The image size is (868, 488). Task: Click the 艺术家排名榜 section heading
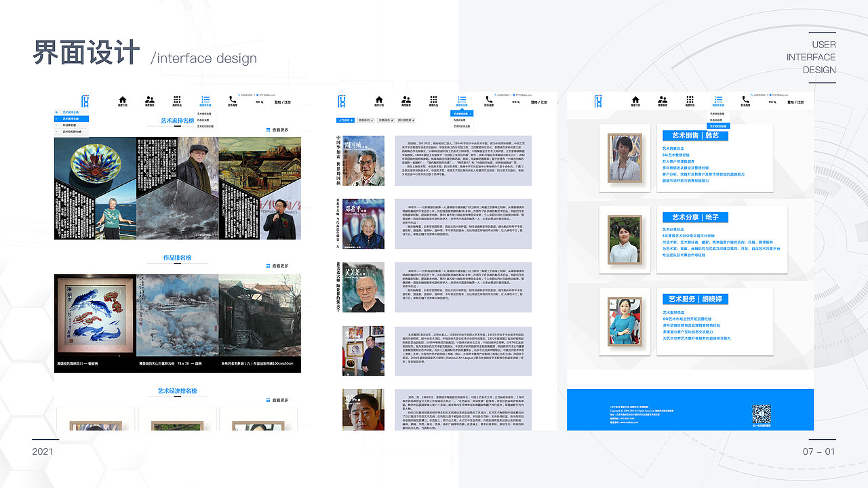pyautogui.click(x=177, y=121)
